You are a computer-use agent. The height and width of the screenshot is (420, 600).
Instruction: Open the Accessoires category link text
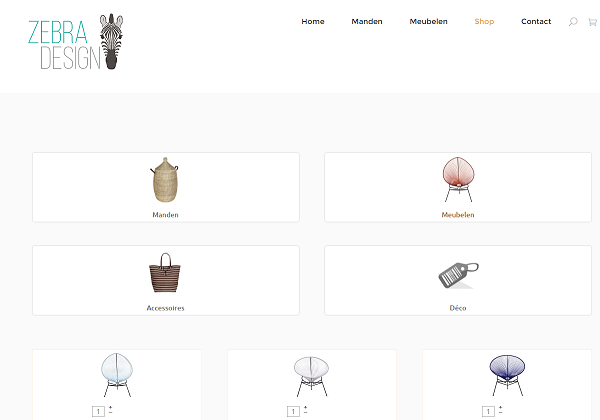[x=165, y=308]
